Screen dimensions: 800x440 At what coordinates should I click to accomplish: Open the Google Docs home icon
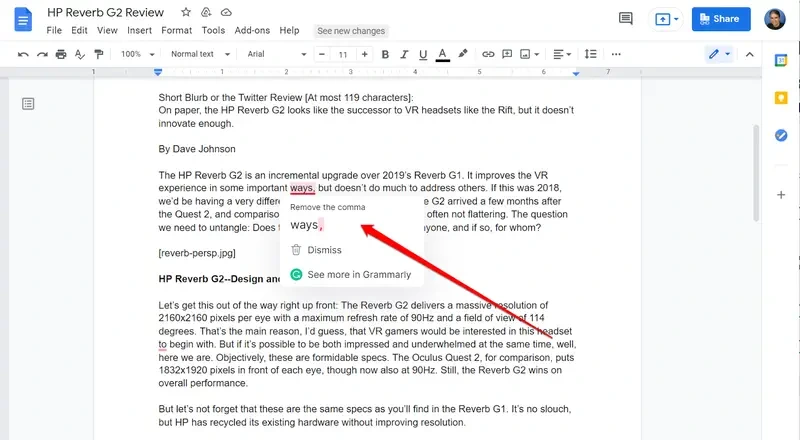23,20
